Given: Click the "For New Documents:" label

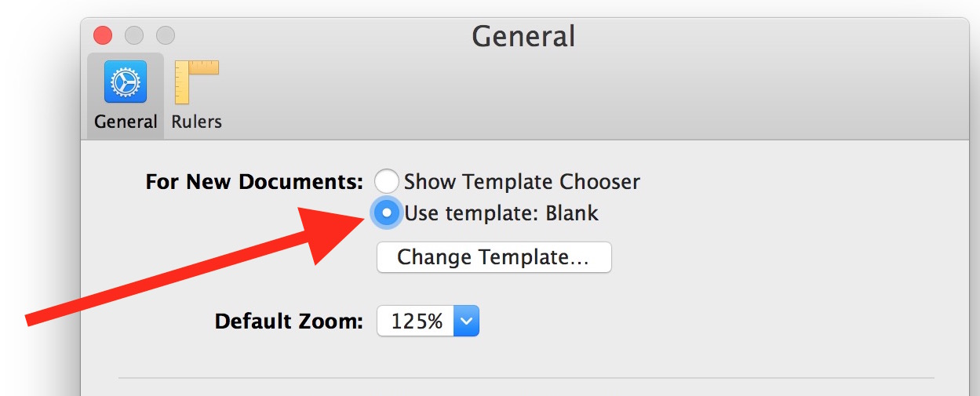Looking at the screenshot, I should [254, 182].
